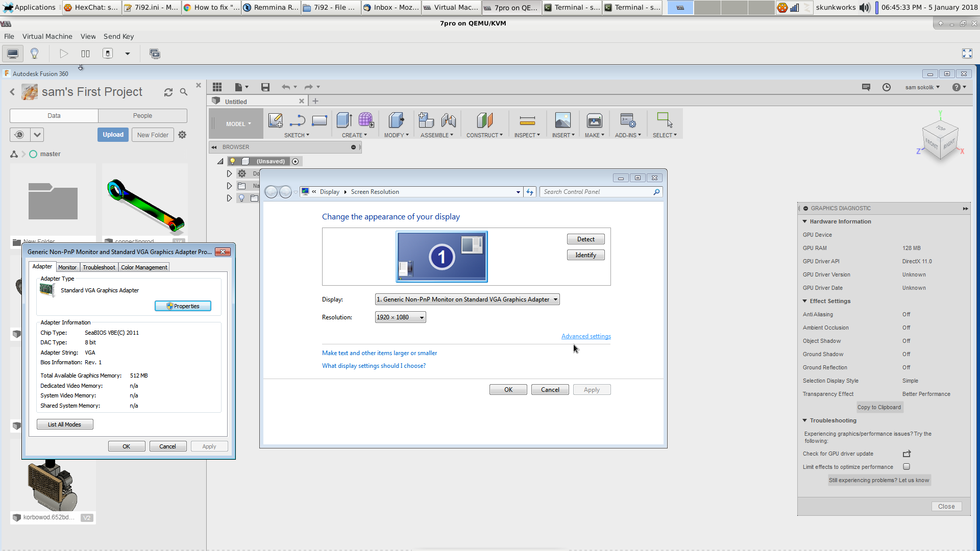Open the Resolution 1920 × 1080 dropdown
The image size is (980, 551).
400,317
